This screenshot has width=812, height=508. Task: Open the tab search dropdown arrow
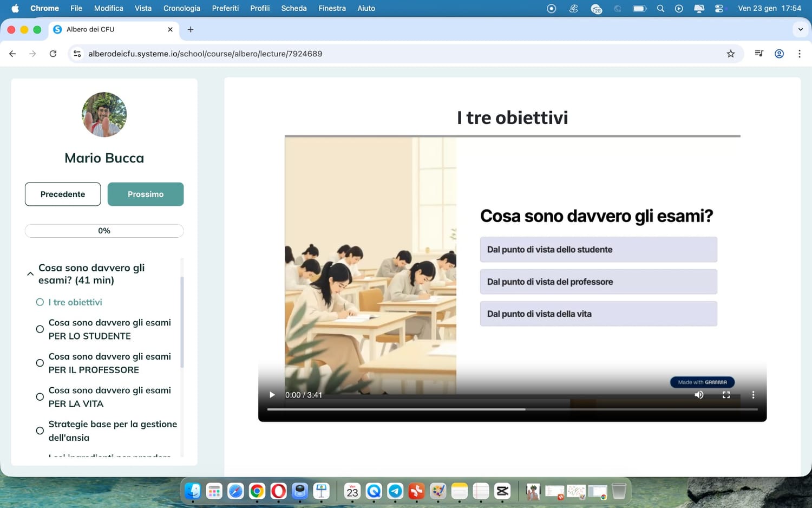tap(801, 29)
